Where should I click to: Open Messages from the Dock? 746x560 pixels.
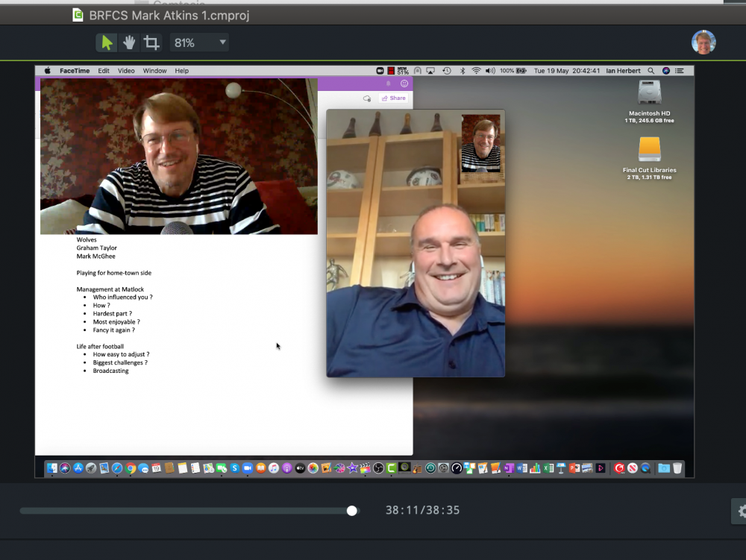coord(143,468)
